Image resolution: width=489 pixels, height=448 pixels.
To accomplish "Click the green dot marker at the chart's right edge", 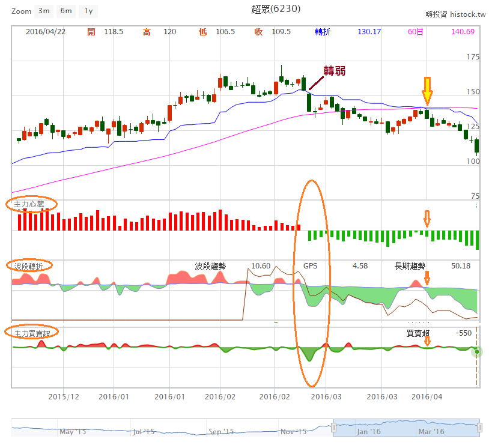I will (x=476, y=351).
